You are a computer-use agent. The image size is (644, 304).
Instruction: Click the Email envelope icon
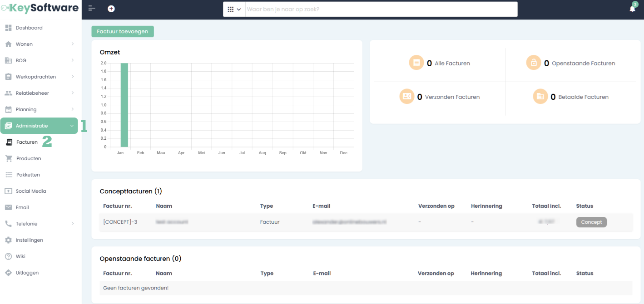(8, 207)
